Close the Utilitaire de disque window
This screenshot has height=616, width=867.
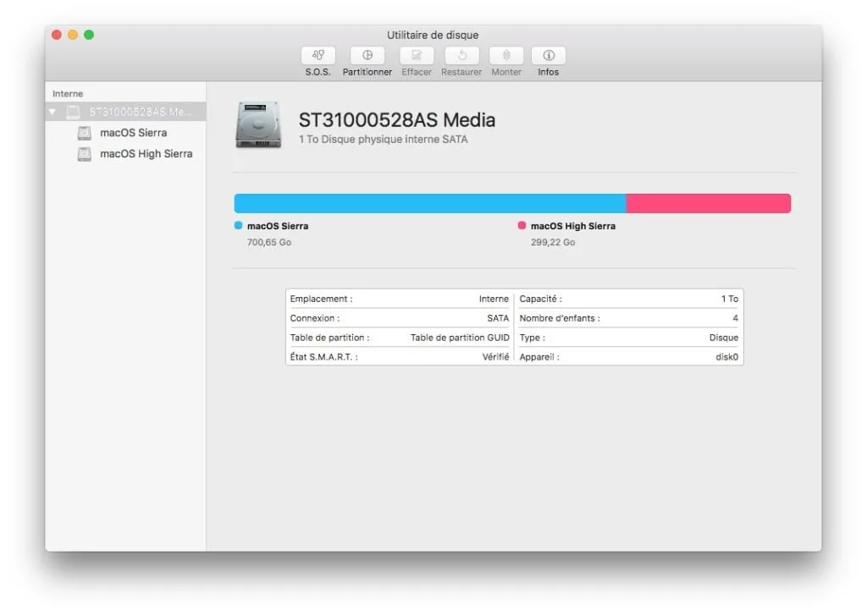57,35
